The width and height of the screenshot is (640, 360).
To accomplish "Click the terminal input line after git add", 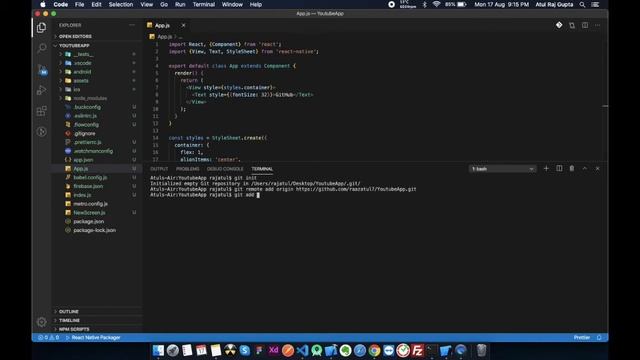I will pos(258,195).
